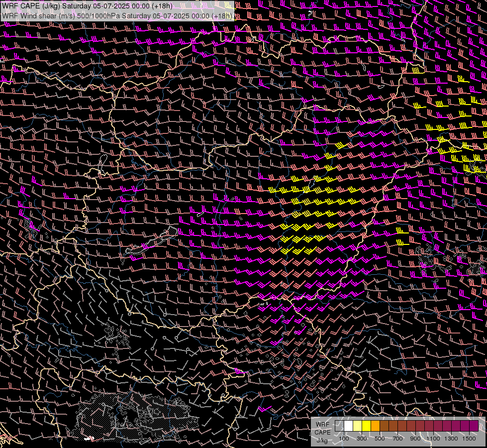Screen dimensions: 487x448
Task: Select the brown 500–600 legend swatch
Action: point(384,426)
